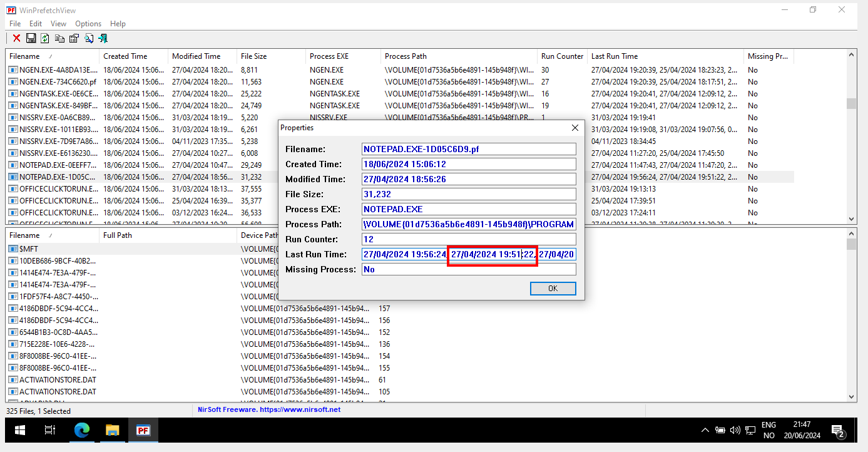
Task: Click the Properties toolbar icon
Action: [x=74, y=39]
